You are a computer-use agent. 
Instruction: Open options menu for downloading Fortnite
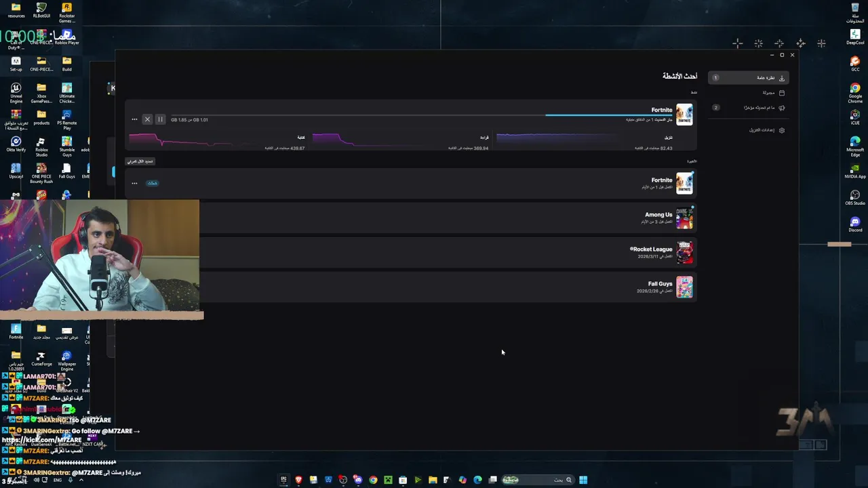pyautogui.click(x=134, y=119)
